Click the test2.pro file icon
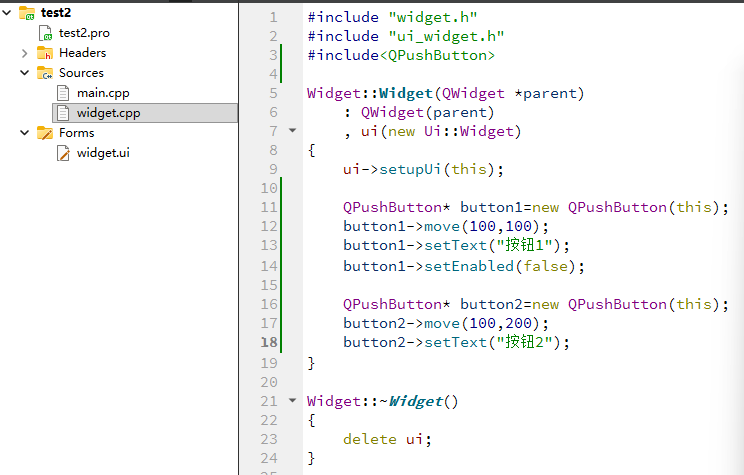 46,33
